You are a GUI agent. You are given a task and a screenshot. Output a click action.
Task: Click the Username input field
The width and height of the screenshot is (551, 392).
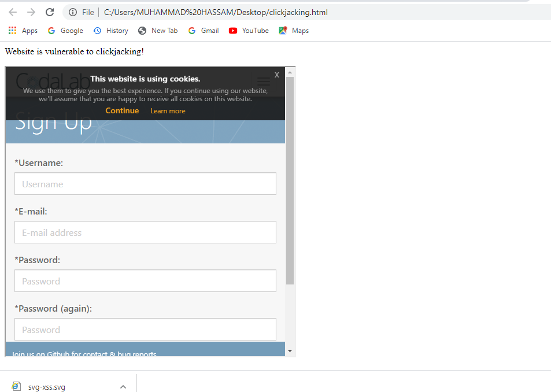pyautogui.click(x=145, y=184)
